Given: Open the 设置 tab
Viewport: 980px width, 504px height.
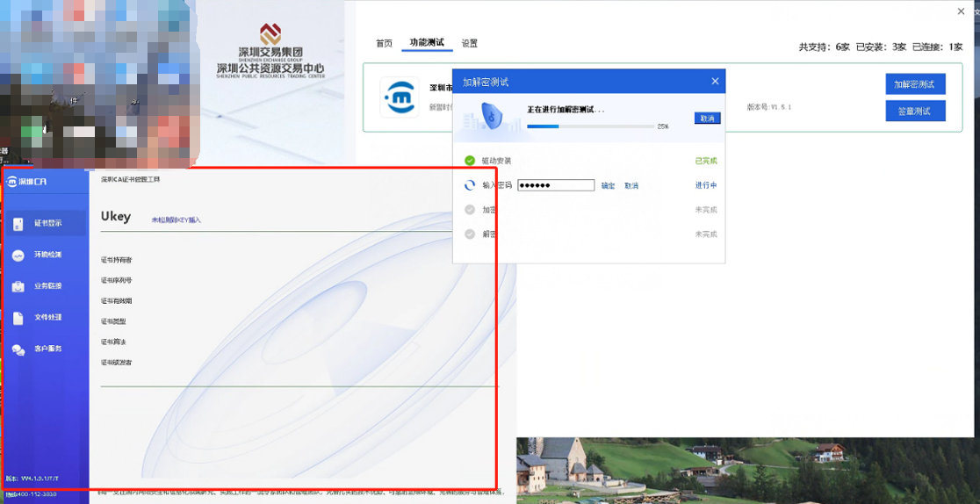Looking at the screenshot, I should click(470, 43).
